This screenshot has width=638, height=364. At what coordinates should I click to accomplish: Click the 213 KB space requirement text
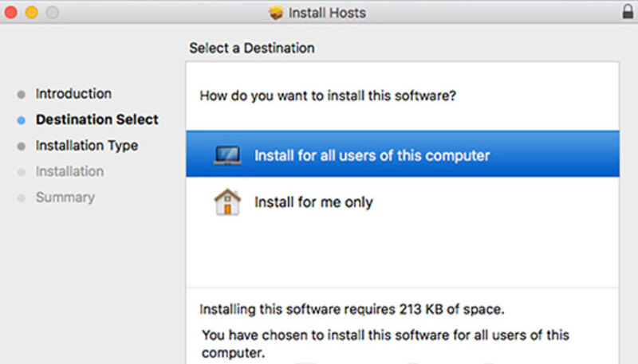click(x=352, y=308)
